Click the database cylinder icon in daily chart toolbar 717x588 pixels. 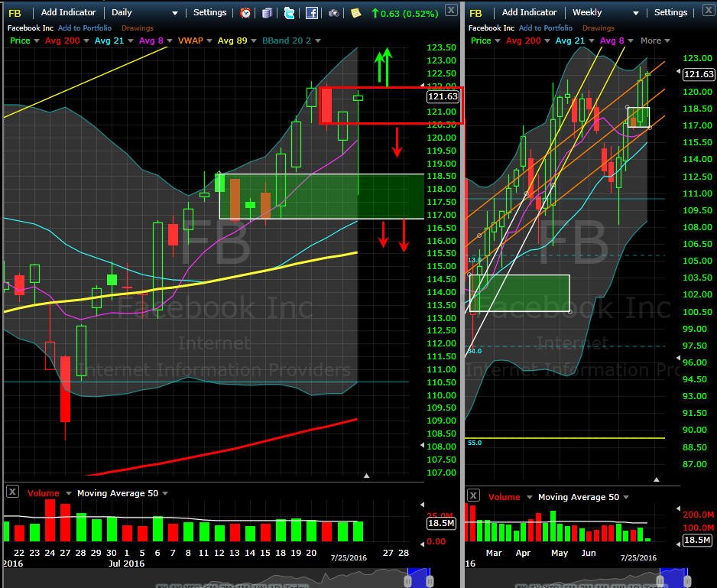(x=267, y=13)
